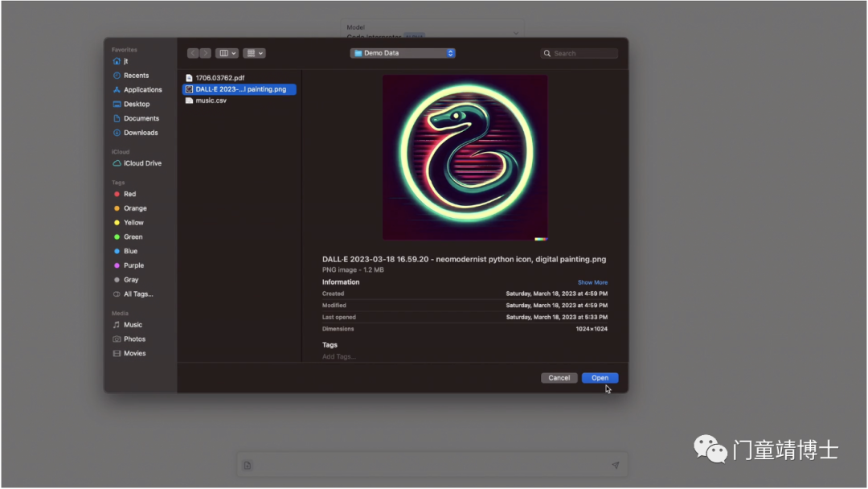Click the PDF file icon

(x=190, y=78)
